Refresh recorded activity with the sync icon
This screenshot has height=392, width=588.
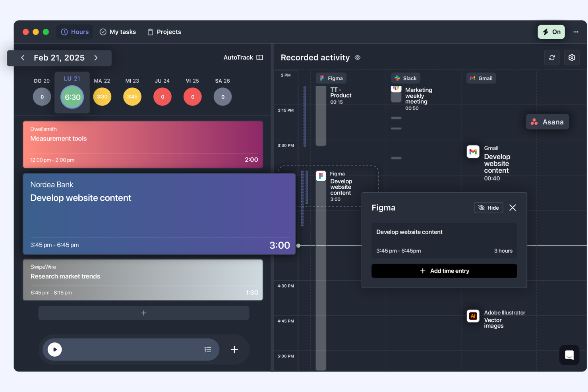click(x=552, y=57)
